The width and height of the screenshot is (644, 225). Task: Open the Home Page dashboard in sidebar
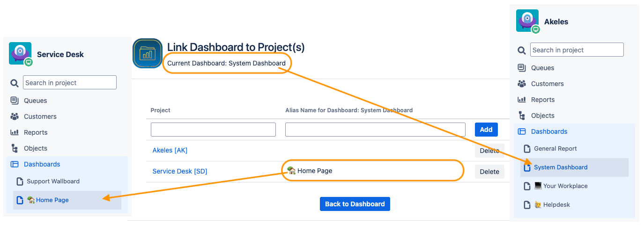click(52, 200)
